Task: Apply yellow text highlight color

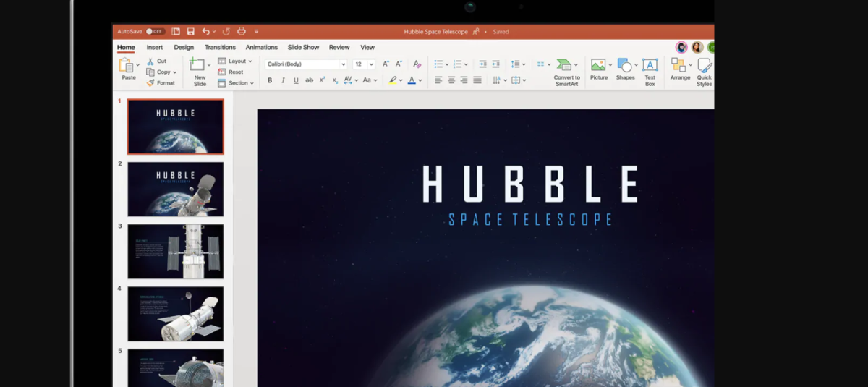Action: [x=393, y=80]
